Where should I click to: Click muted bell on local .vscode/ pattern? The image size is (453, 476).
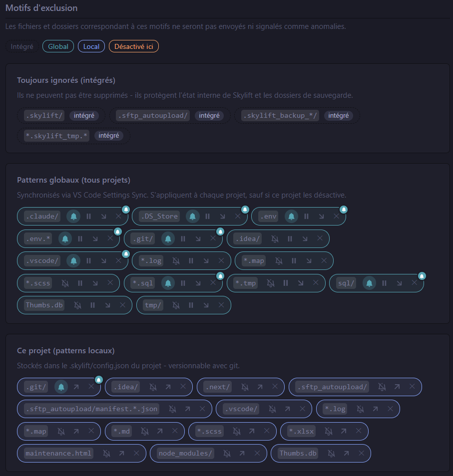click(273, 409)
